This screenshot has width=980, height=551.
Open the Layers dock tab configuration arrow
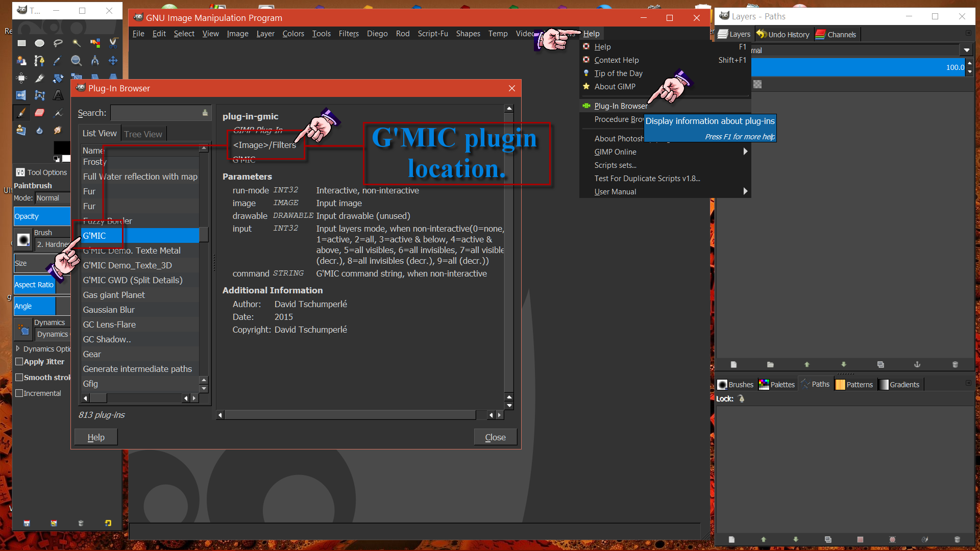968,33
